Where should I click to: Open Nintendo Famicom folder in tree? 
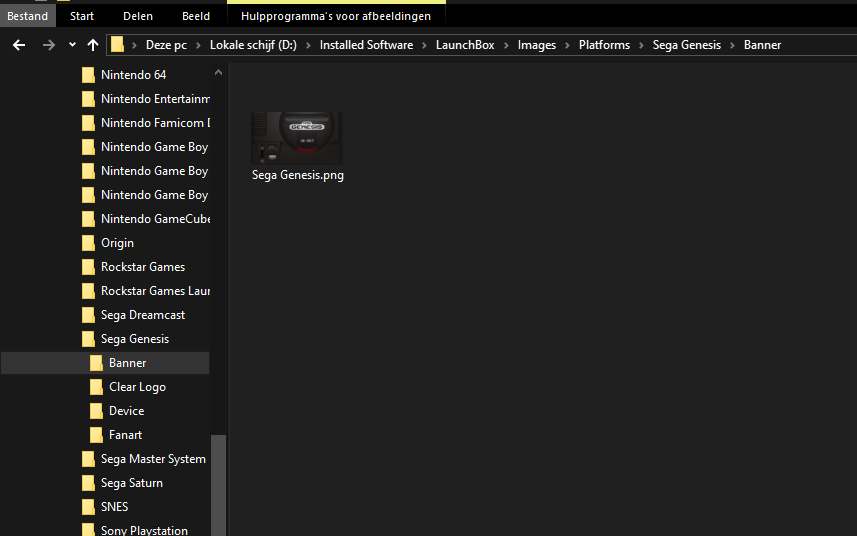[x=155, y=123]
